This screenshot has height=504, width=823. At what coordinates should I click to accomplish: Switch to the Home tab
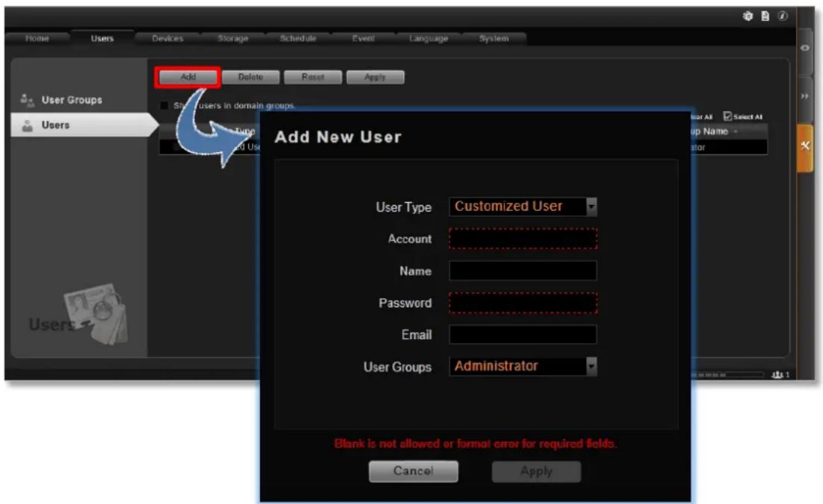[x=37, y=38]
